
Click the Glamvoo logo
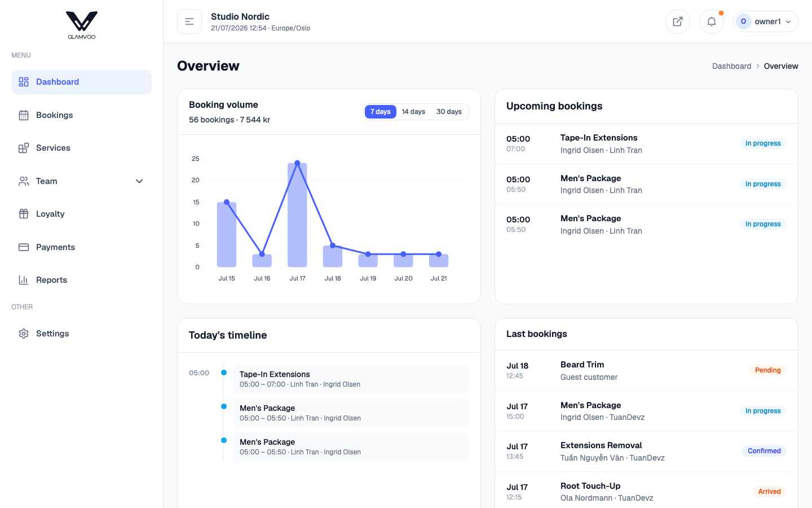point(82,25)
